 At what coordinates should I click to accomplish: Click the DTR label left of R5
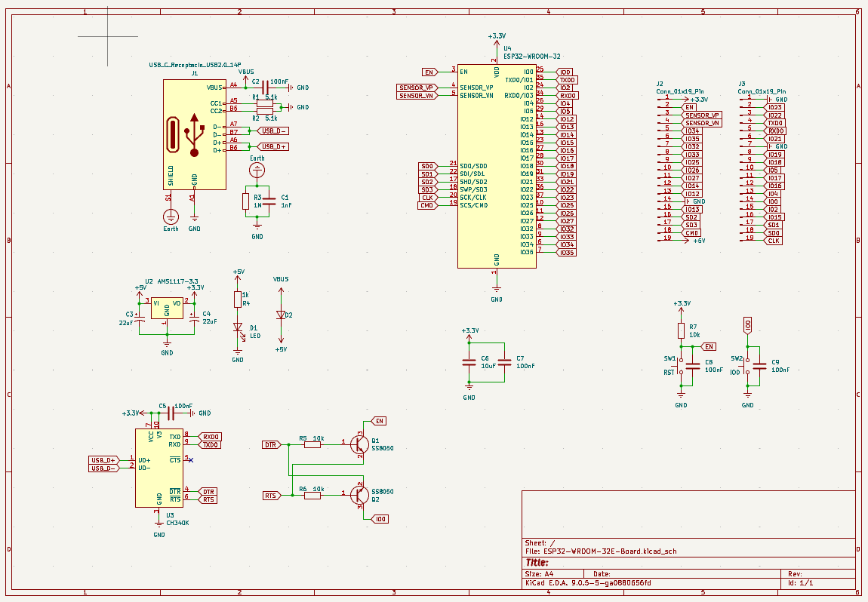[270, 445]
